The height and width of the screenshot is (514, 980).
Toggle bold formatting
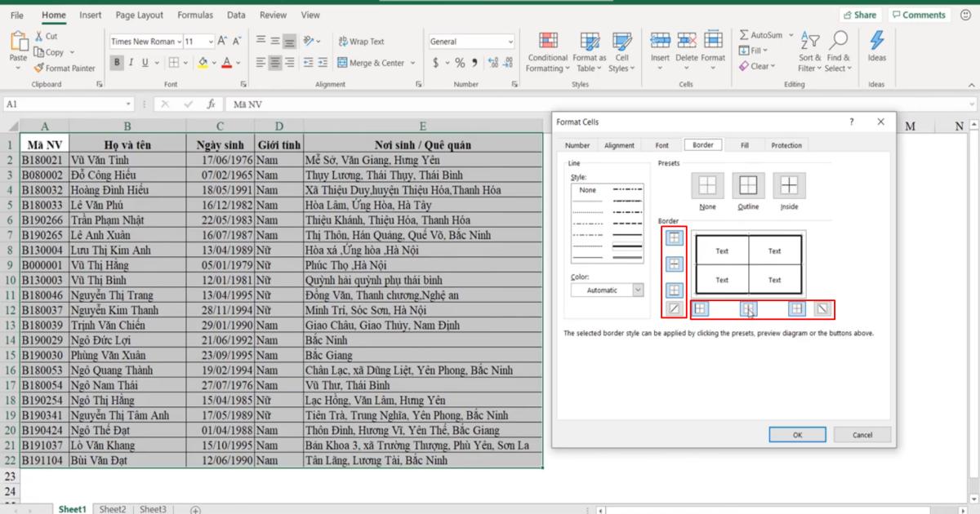pos(118,63)
